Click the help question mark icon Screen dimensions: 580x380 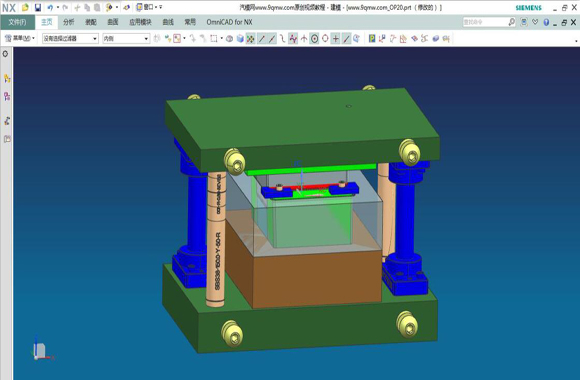(x=546, y=22)
